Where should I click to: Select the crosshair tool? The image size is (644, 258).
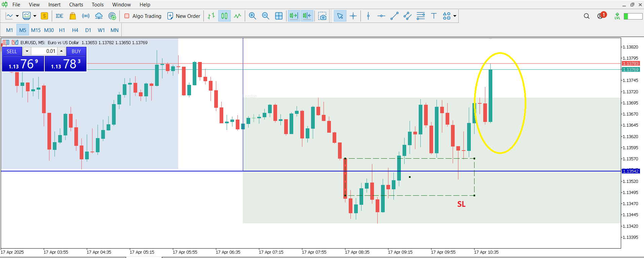(x=353, y=16)
